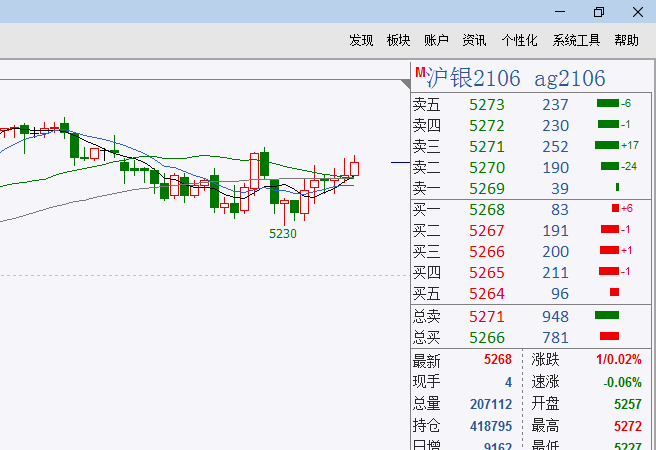Click the 卖一 price 5269
The image size is (656, 450).
(x=487, y=188)
